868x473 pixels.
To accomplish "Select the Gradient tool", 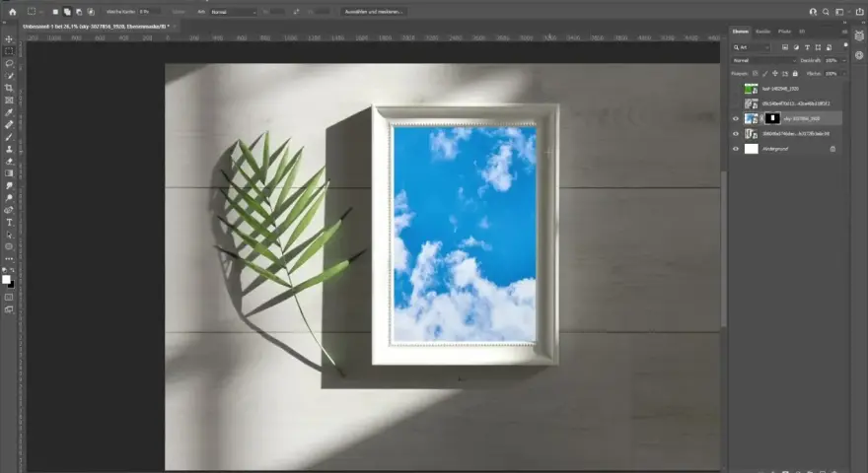I will click(x=9, y=173).
